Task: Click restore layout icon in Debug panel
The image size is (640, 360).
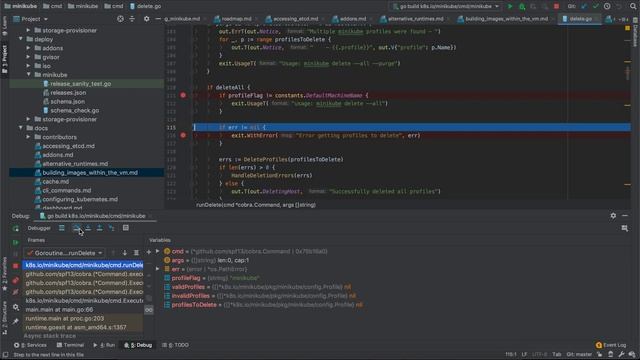Action: [624, 229]
